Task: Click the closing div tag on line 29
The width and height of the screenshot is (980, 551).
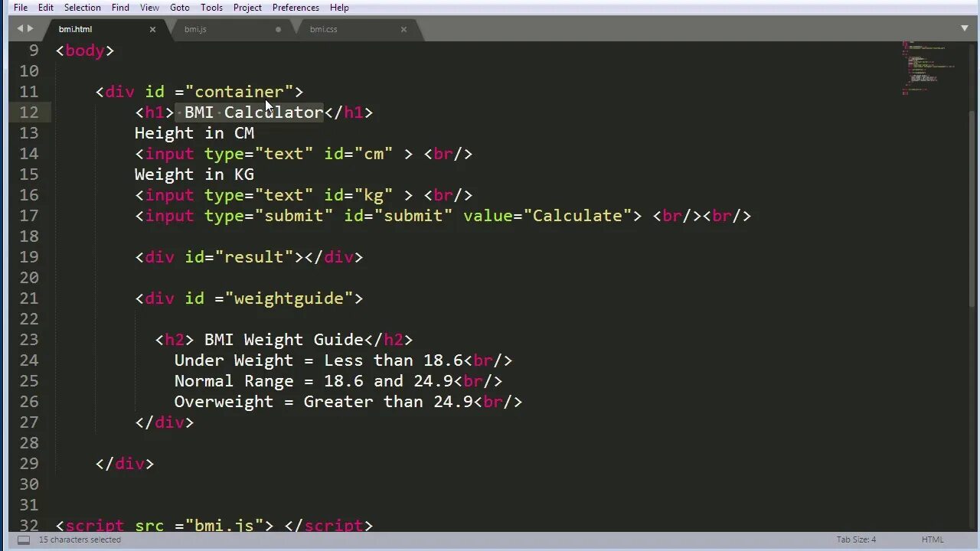Action: (125, 464)
